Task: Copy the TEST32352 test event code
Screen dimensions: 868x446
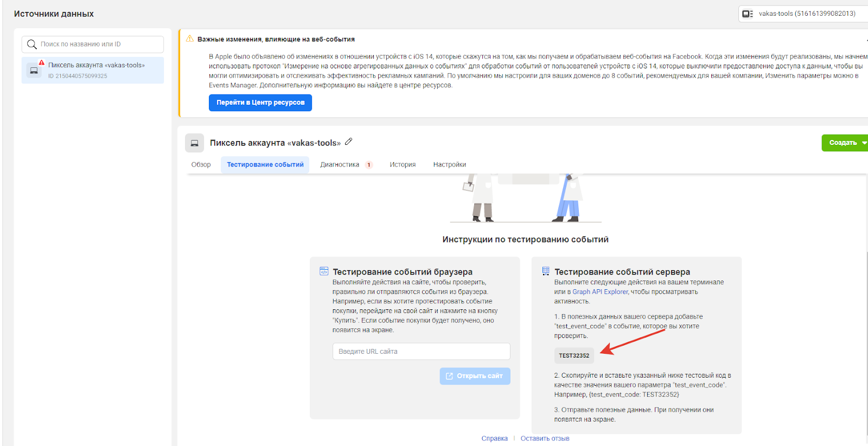Action: pos(574,356)
